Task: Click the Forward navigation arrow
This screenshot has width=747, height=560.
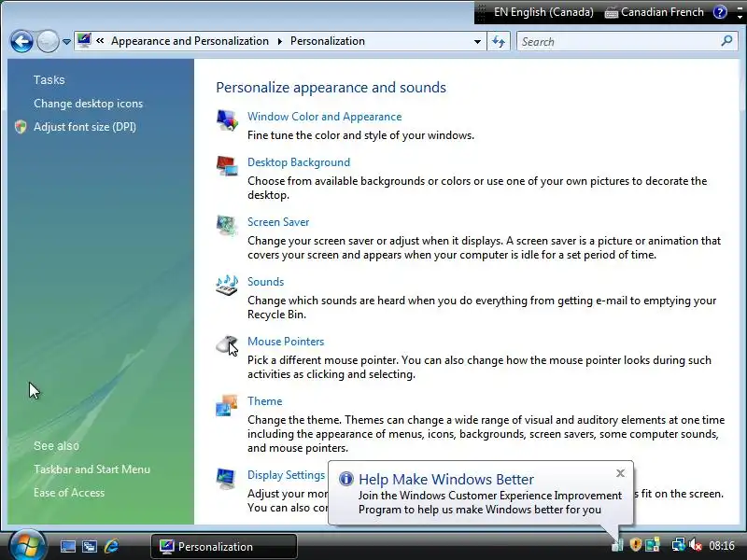Action: 48,41
